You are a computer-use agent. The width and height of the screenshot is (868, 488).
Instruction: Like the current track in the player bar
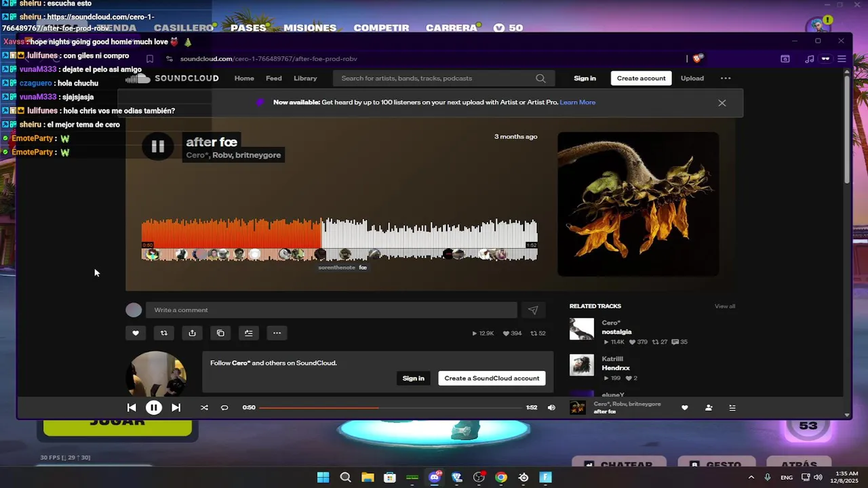pyautogui.click(x=685, y=407)
